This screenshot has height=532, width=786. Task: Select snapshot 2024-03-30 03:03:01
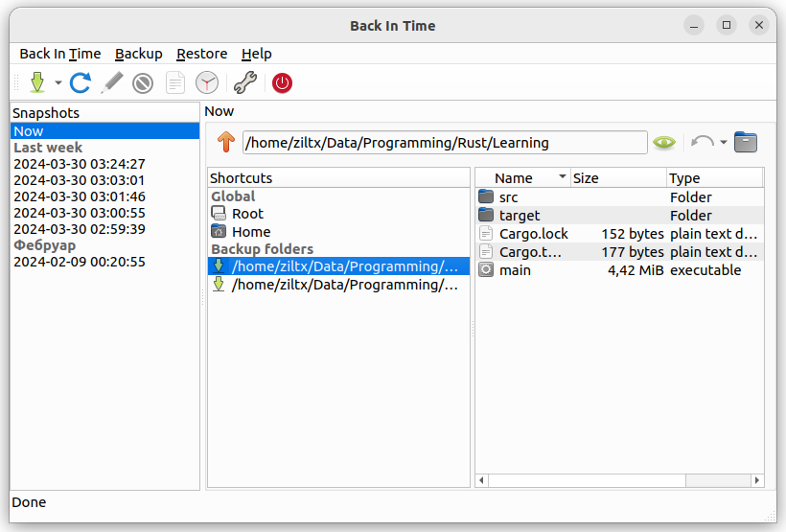click(104, 180)
